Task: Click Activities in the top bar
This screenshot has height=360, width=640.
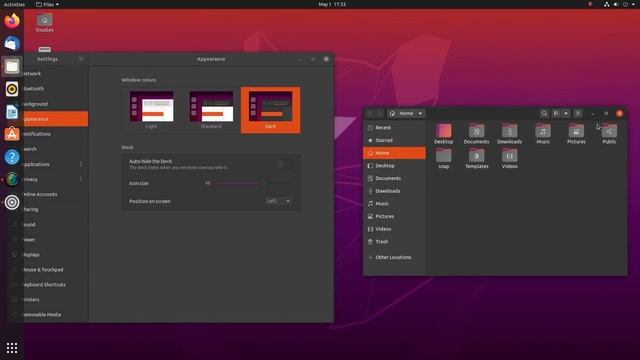Action: click(14, 4)
